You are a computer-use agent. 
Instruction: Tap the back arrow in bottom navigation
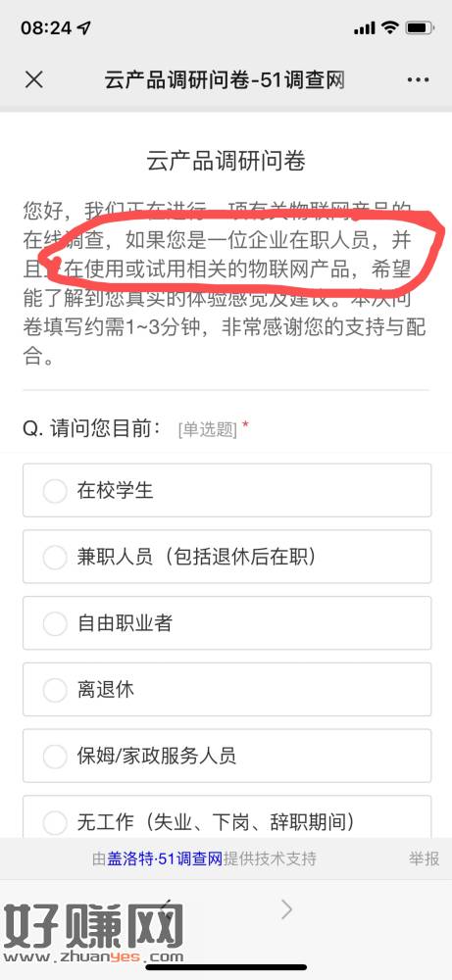tap(167, 909)
